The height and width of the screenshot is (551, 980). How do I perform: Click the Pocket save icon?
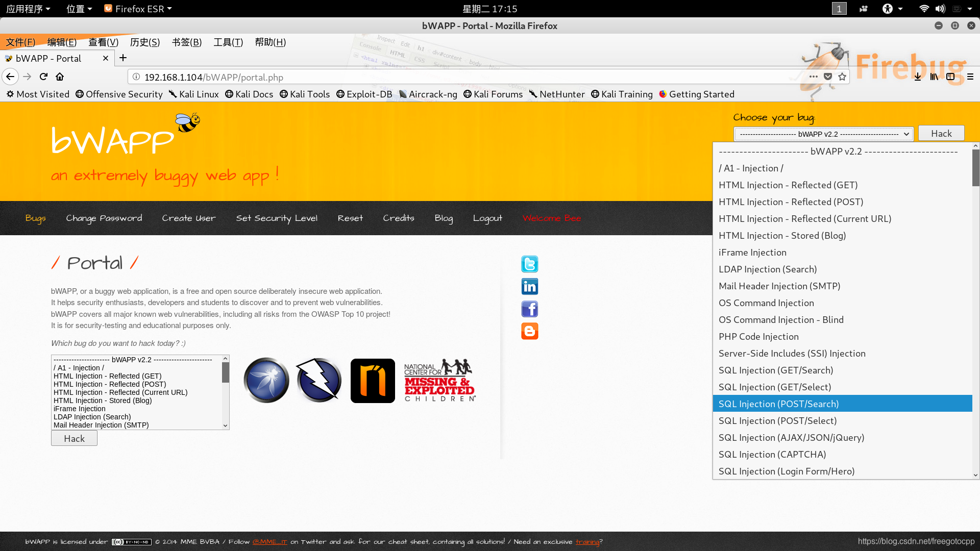[828, 77]
